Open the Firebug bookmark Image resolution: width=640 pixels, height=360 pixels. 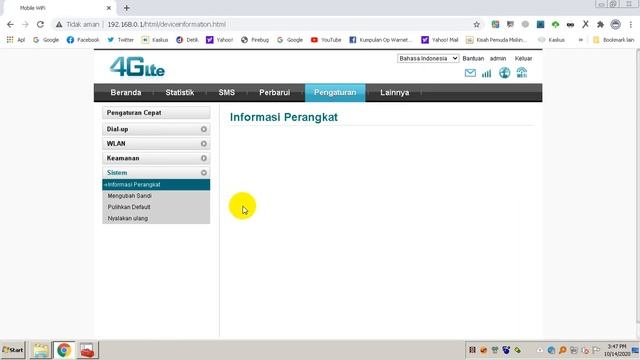point(255,40)
